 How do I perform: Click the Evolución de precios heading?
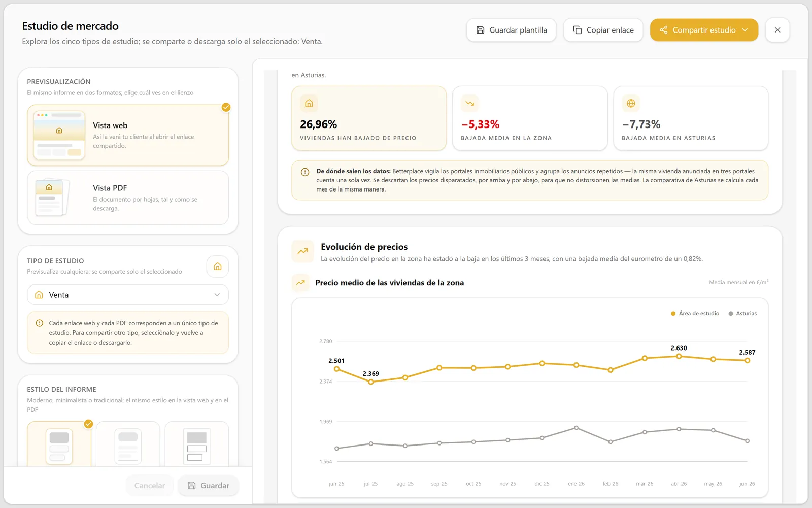pos(364,247)
